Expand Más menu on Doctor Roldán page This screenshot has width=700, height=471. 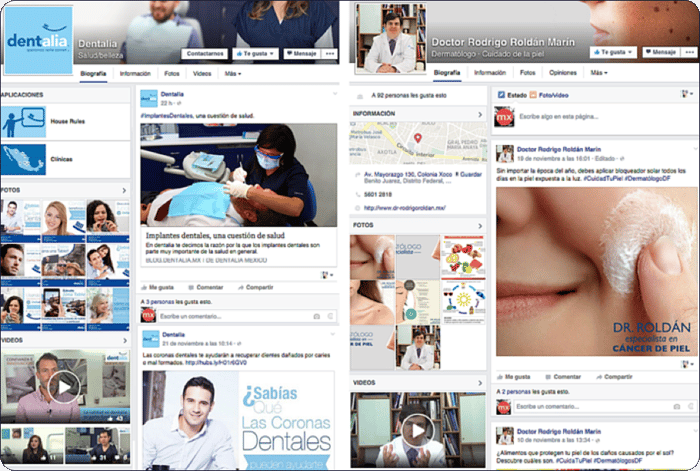click(x=599, y=73)
